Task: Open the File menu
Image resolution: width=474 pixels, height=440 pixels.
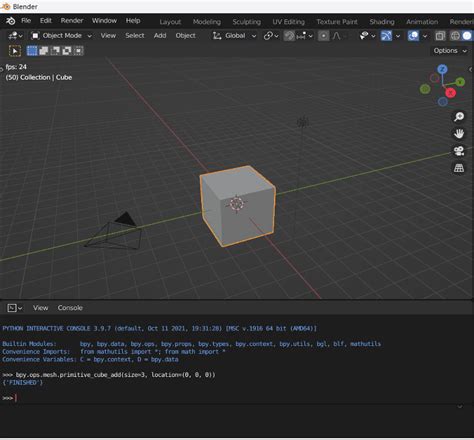Action: pyautogui.click(x=26, y=21)
